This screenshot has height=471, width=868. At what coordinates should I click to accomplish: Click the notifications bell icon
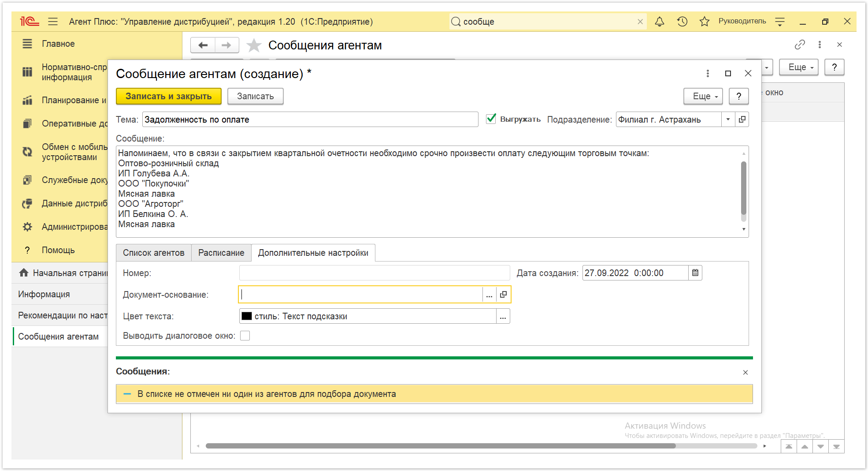tap(660, 21)
